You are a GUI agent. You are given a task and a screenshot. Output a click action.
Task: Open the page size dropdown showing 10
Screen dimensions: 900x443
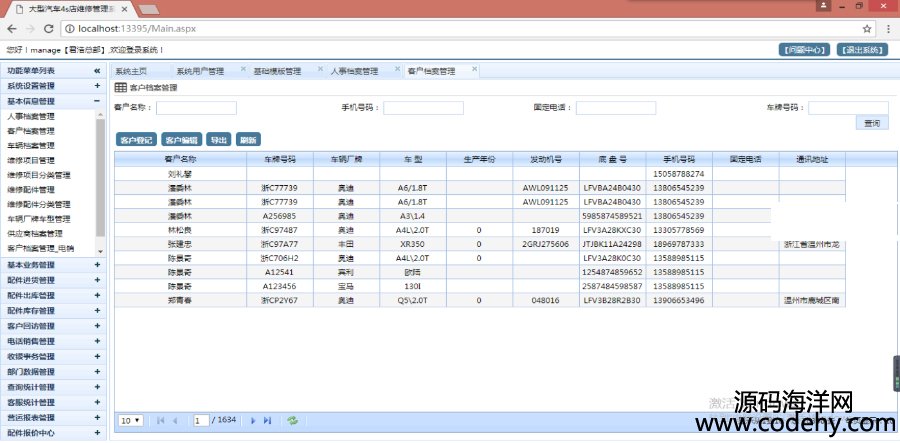tap(131, 421)
